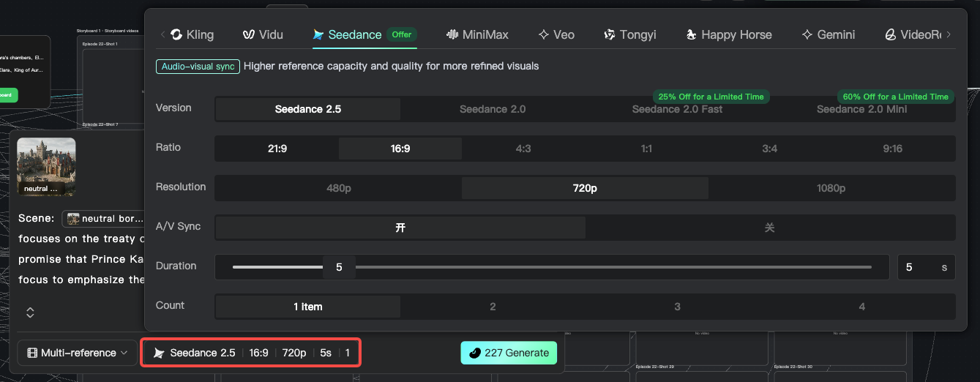Open the Multi-reference mode dropdown

[77, 353]
